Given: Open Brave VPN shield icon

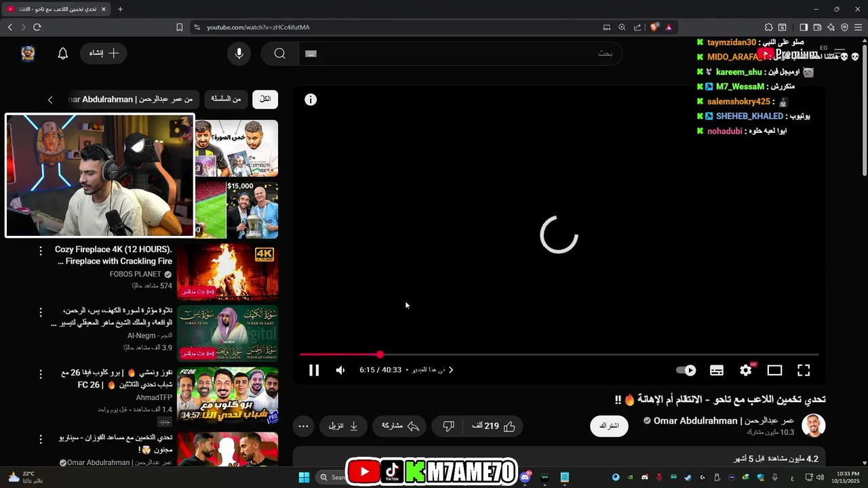Looking at the screenshot, I should [x=844, y=27].
